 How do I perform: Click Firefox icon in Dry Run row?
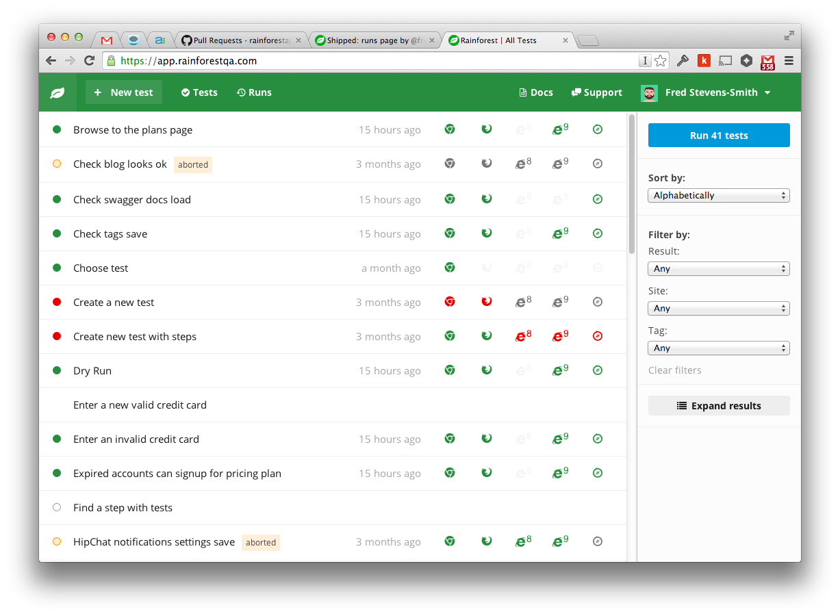coord(487,370)
